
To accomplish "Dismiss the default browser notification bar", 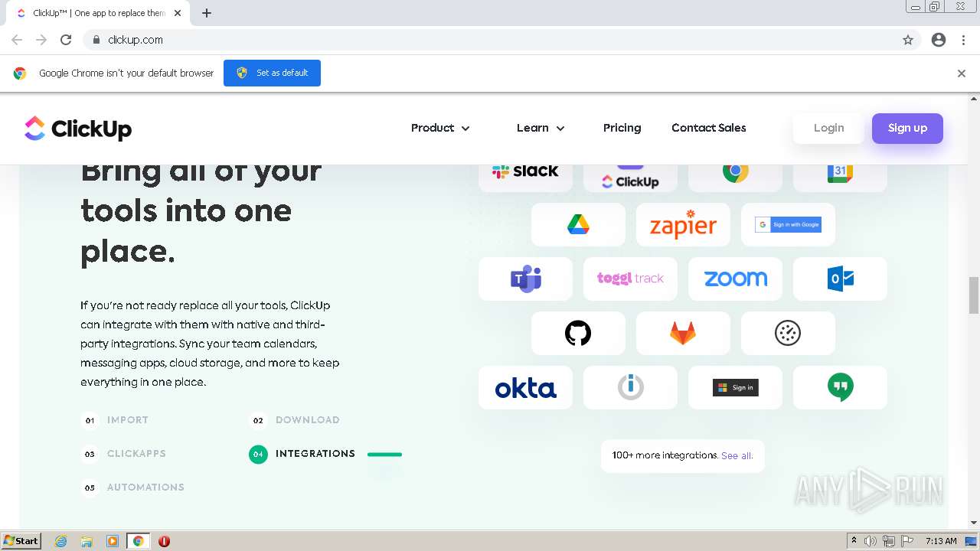I will 962,73.
